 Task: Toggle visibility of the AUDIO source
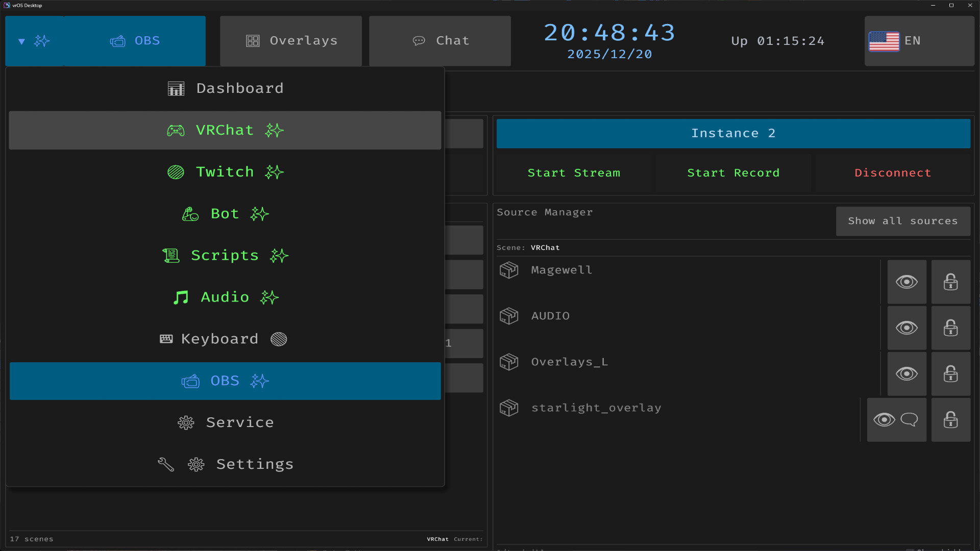906,328
